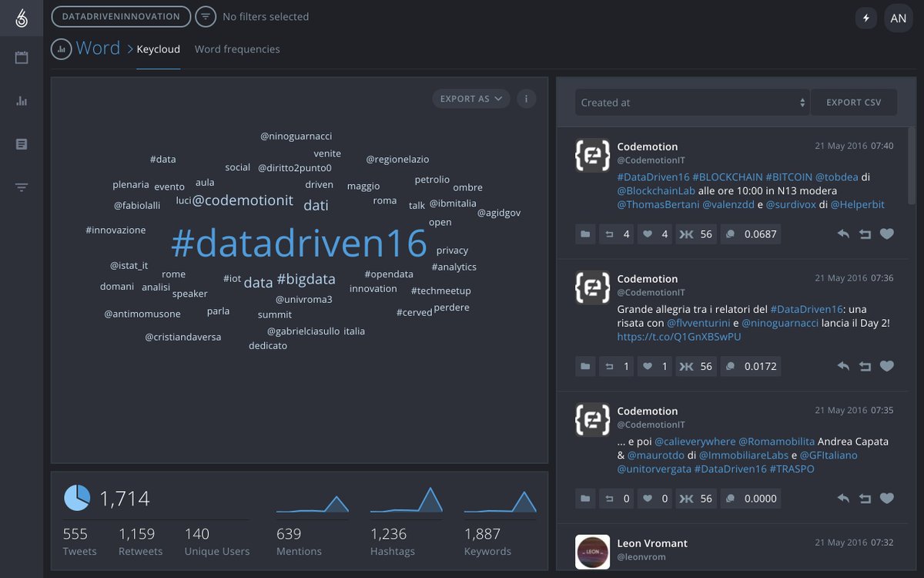924x578 pixels.
Task: Click the Word section chart icon
Action: click(x=62, y=49)
